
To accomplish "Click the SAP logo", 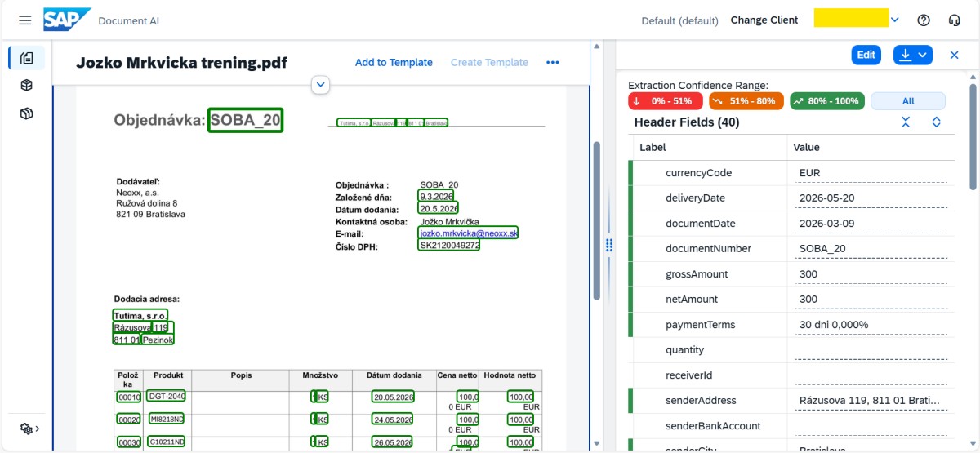I will [x=67, y=20].
